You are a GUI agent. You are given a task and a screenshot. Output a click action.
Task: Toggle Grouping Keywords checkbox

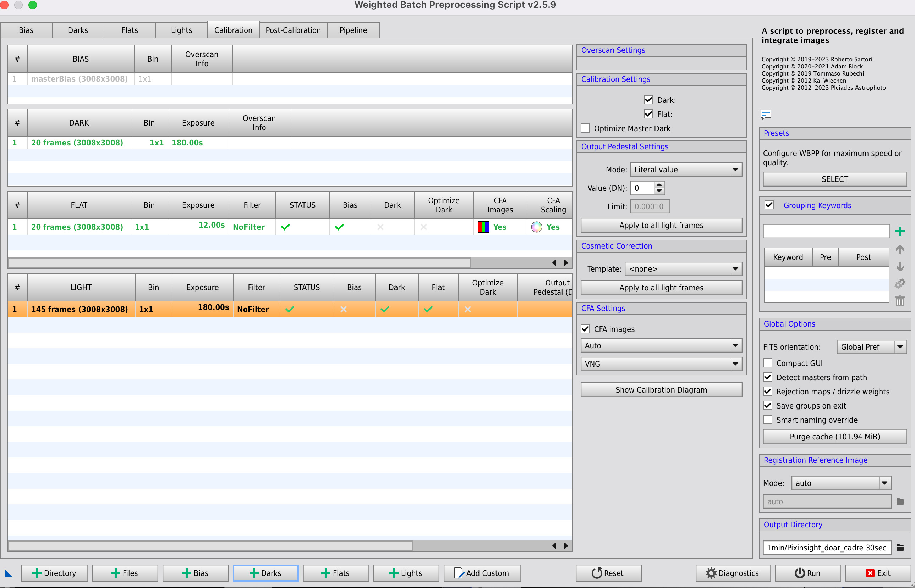pos(769,205)
